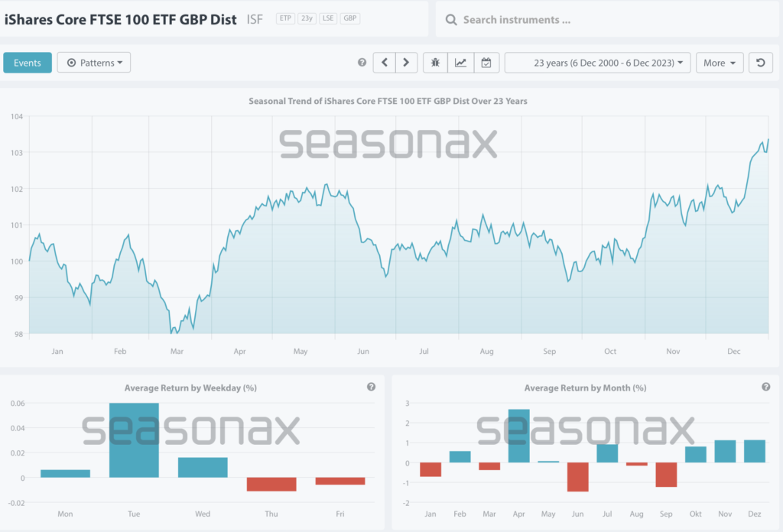Open help for Average Return by Weekday
783x532 pixels.
[x=371, y=387]
